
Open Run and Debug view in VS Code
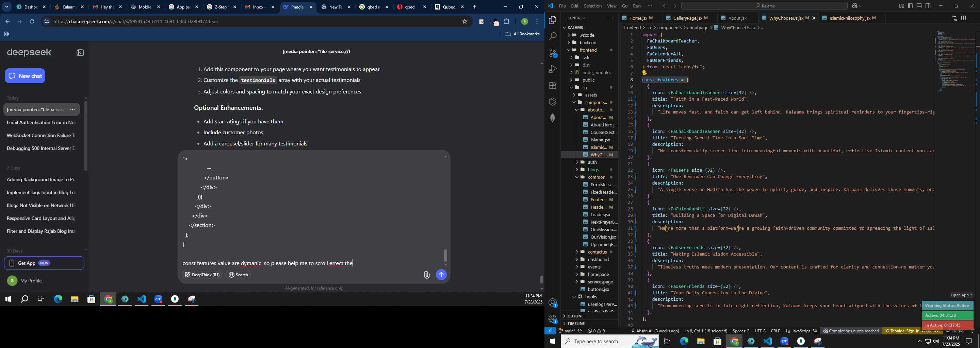(552, 69)
